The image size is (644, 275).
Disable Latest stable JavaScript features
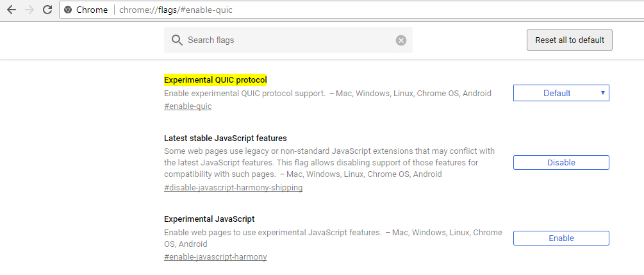pyautogui.click(x=561, y=163)
